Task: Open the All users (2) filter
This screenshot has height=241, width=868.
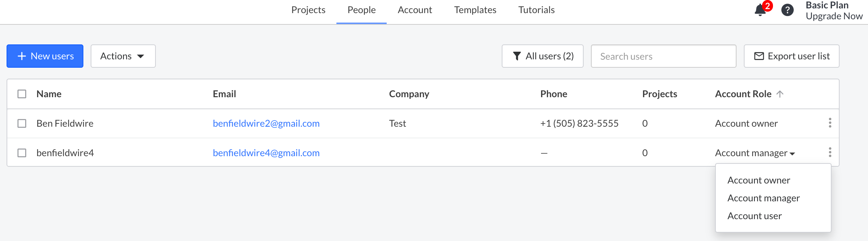Action: click(x=542, y=56)
